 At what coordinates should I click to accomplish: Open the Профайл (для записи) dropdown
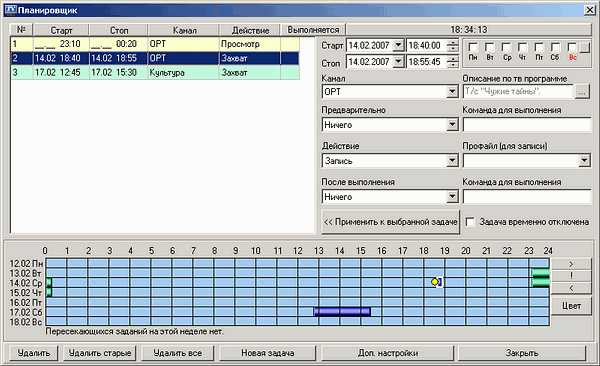pos(584,160)
